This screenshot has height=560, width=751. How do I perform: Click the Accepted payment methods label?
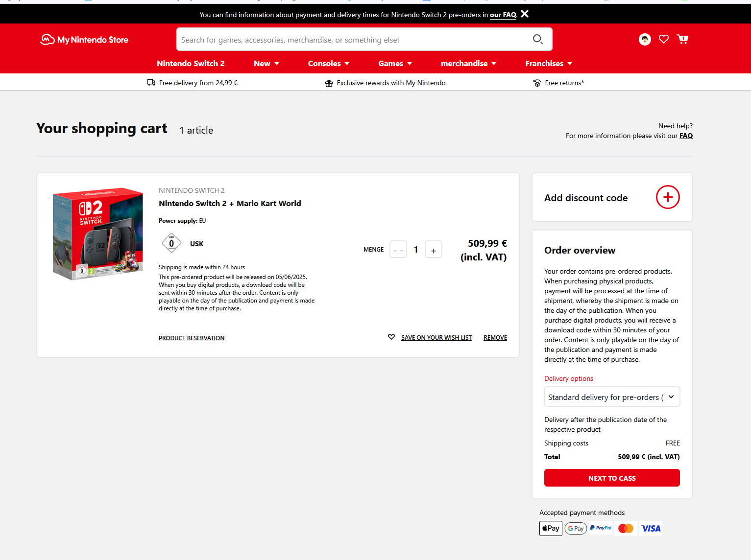[582, 513]
